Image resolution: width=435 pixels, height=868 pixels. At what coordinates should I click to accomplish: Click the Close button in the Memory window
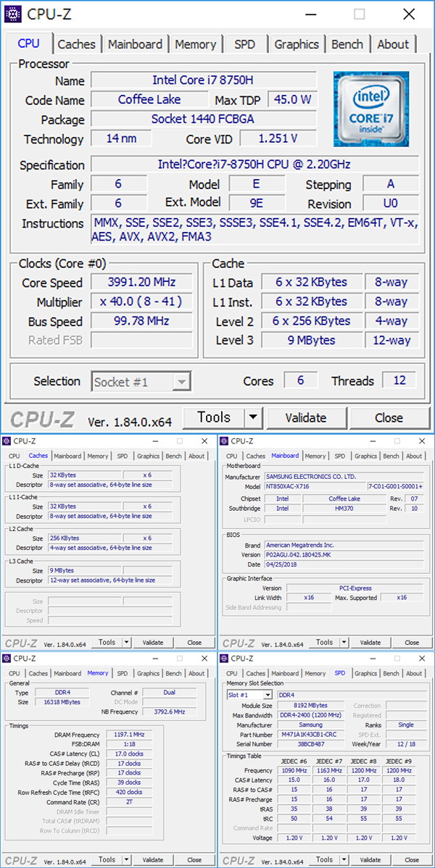[194, 860]
